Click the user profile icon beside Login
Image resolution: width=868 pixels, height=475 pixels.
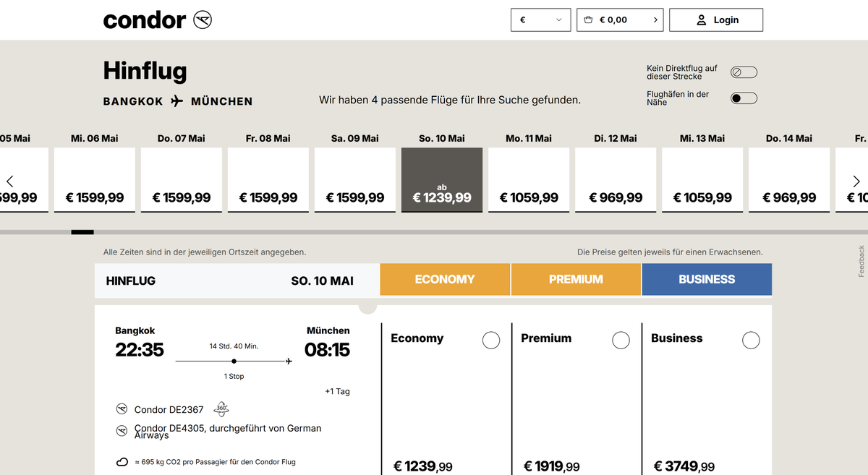point(701,20)
